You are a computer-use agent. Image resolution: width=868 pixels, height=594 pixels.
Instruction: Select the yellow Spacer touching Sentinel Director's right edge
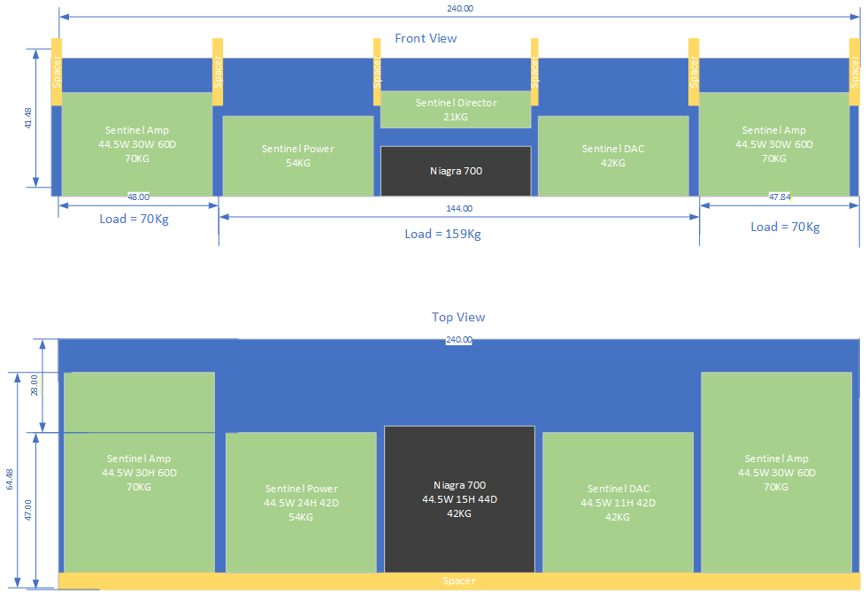point(534,72)
